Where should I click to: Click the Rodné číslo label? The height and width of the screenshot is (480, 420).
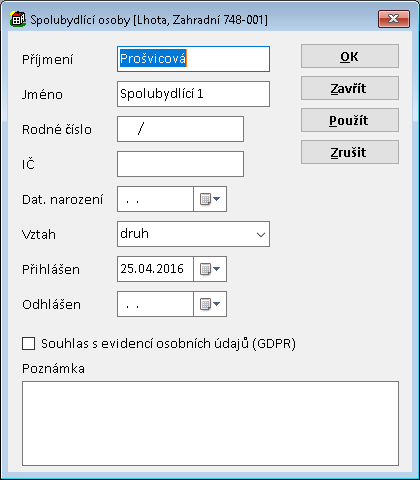57,129
